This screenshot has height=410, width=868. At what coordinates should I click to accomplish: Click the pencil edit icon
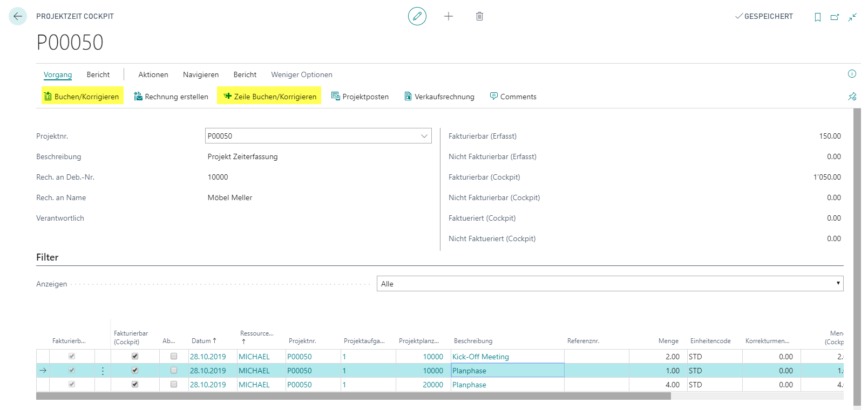coord(417,16)
